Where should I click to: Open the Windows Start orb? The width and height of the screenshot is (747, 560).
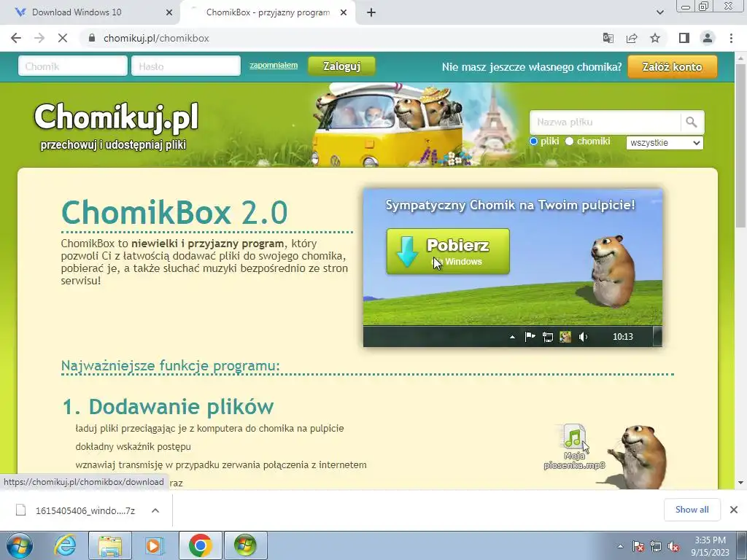tap(20, 545)
